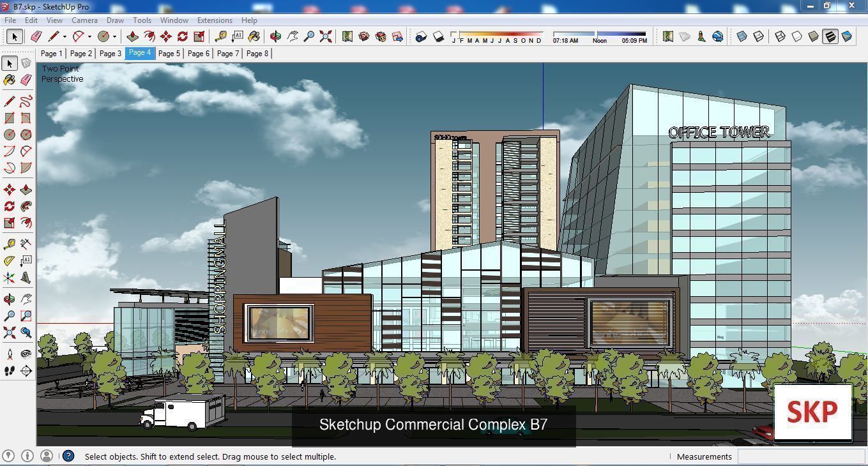Image resolution: width=868 pixels, height=466 pixels.
Task: Select the Rotate tool in top toolbar
Action: tap(182, 36)
